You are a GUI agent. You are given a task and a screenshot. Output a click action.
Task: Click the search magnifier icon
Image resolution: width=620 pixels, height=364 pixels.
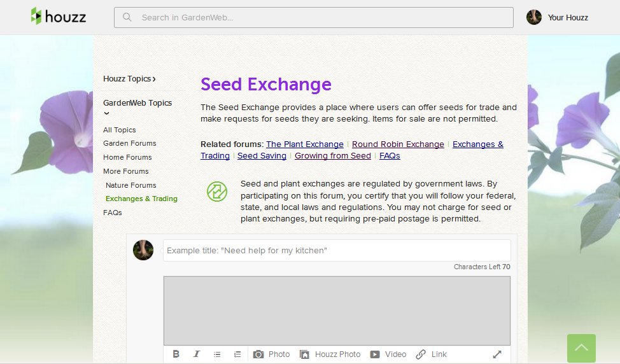click(127, 17)
